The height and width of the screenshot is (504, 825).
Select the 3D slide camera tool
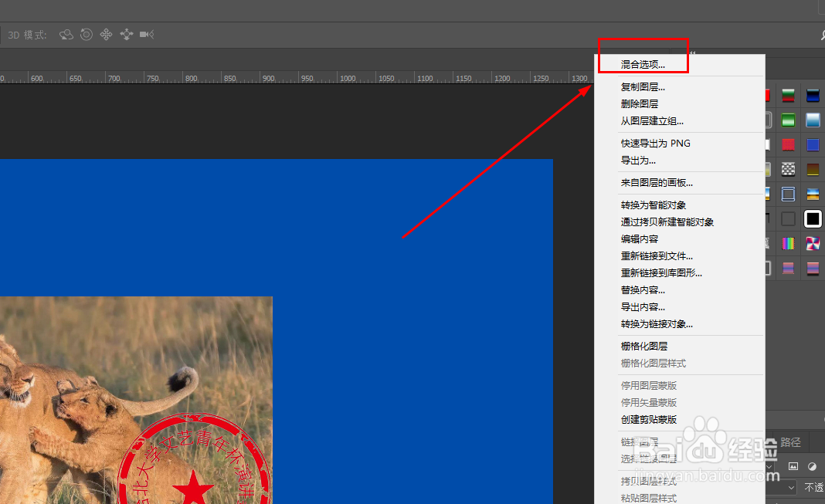click(x=126, y=35)
